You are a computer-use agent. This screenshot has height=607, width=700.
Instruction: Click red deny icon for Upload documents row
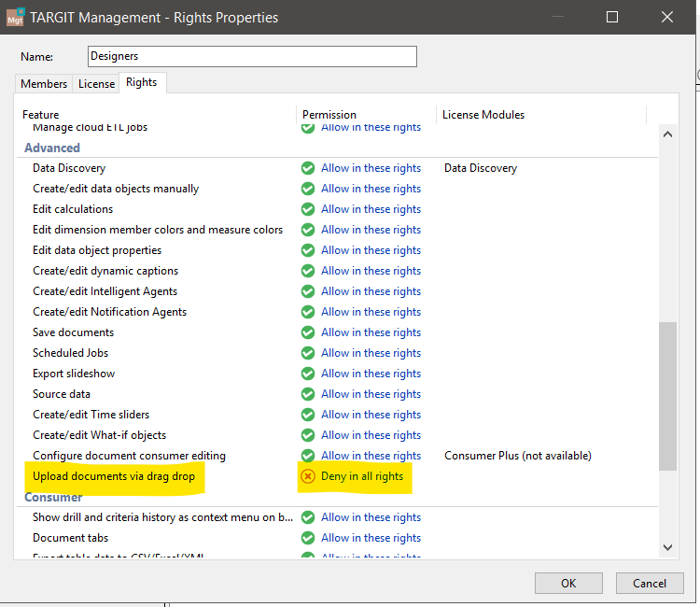point(308,476)
